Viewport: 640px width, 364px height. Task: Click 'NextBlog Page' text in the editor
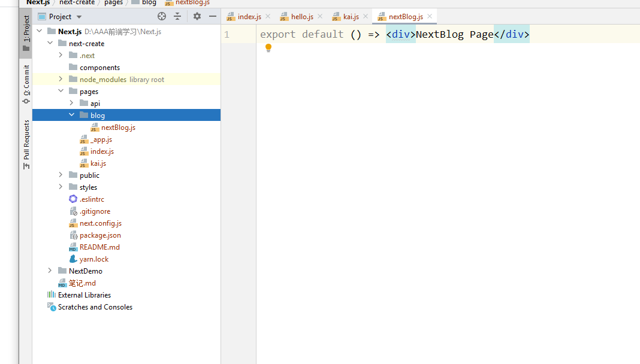[455, 34]
